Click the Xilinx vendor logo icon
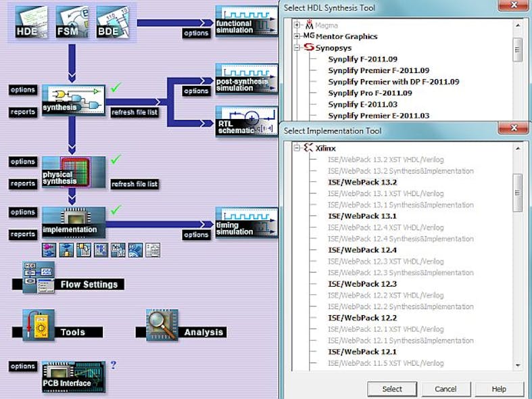This screenshot has height=399, width=532. point(308,147)
